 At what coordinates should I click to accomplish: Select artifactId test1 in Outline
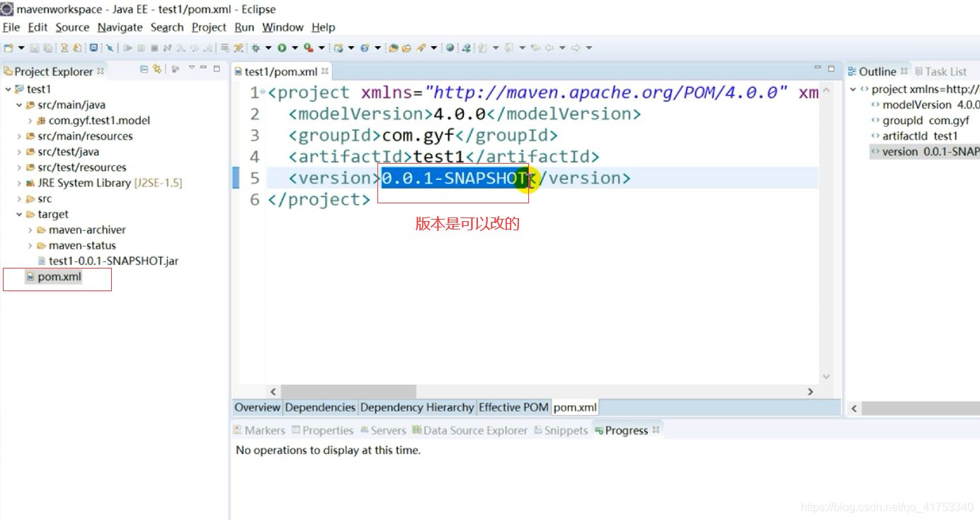click(914, 136)
